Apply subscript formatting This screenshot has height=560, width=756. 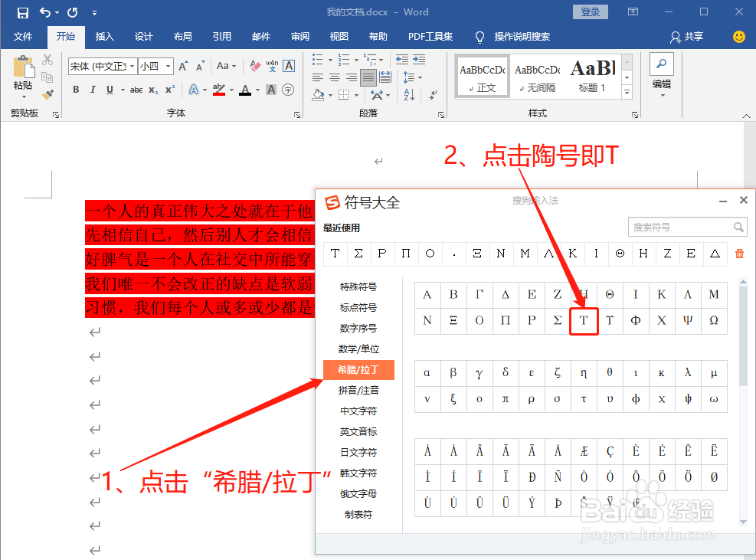pyautogui.click(x=153, y=90)
